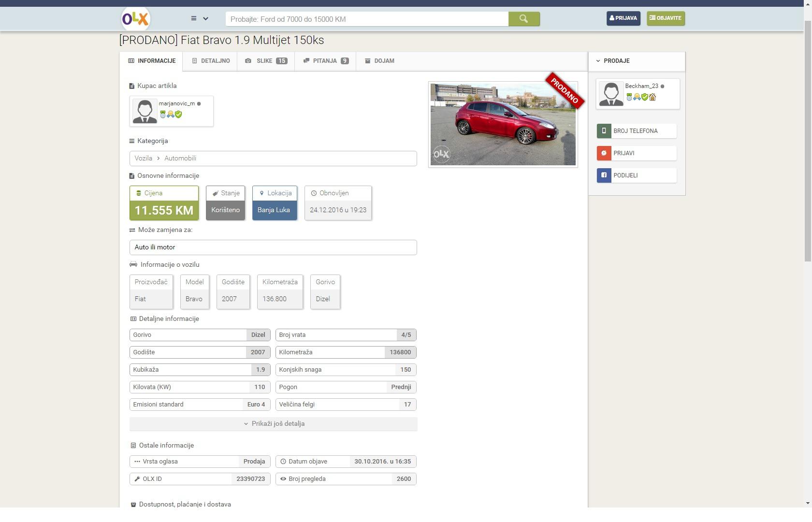Open the PITANJA tab
Screen dimensions: 812x522
[x=325, y=61]
